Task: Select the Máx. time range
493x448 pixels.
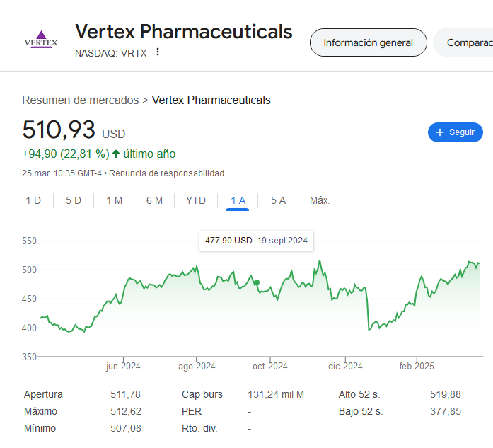Action: click(x=320, y=200)
